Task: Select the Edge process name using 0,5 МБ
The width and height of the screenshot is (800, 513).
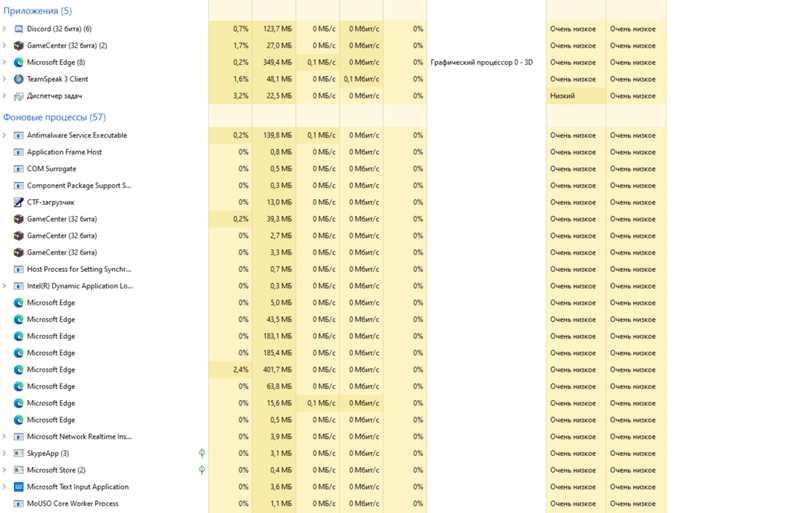Action: (51, 420)
